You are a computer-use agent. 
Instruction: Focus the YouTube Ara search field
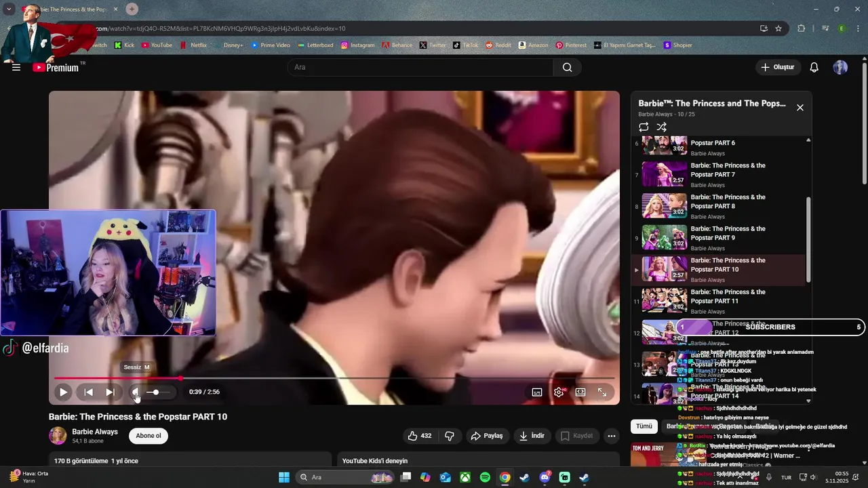point(420,67)
